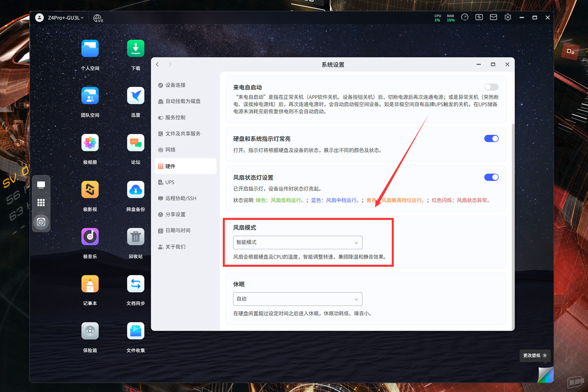Viewport: 588px width, 392px height.
Task: Click the mail icon in top bar
Action: (493, 17)
